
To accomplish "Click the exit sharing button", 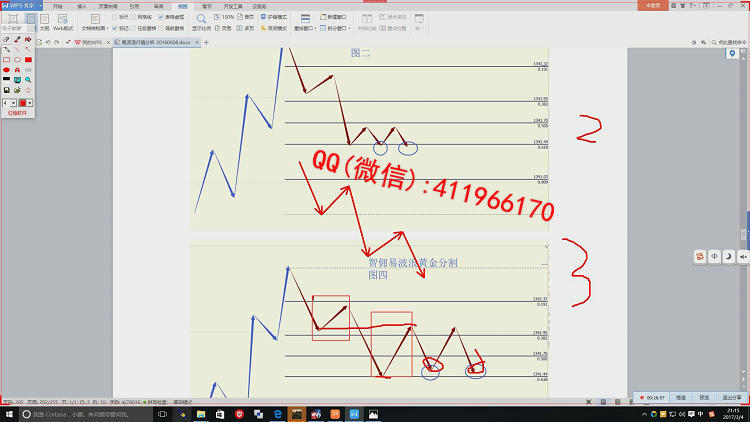I will [729, 397].
